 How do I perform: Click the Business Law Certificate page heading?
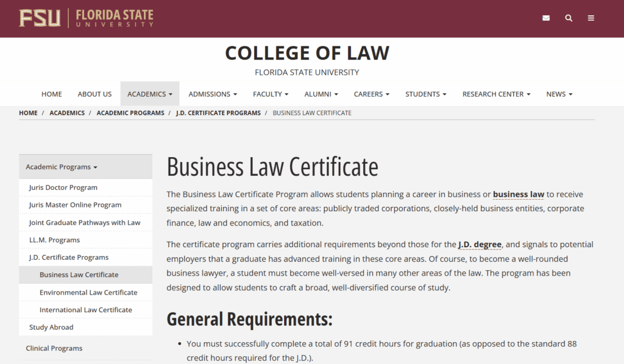[x=272, y=167]
